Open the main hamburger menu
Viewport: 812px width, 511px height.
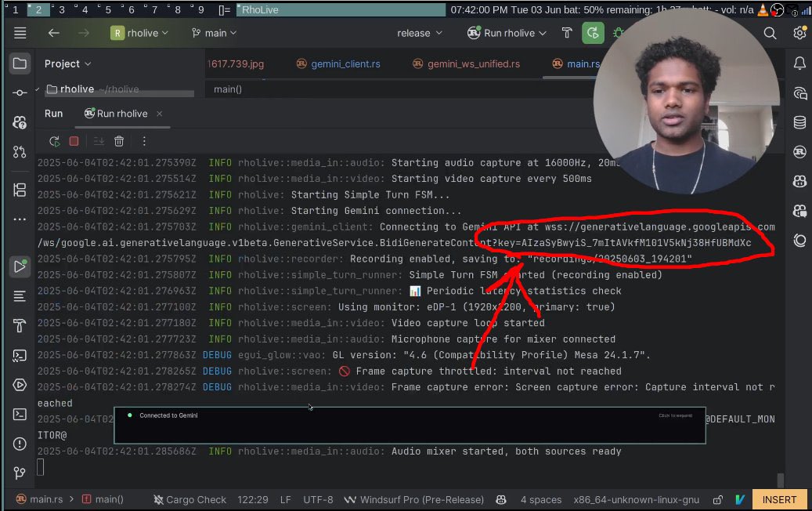click(x=20, y=33)
